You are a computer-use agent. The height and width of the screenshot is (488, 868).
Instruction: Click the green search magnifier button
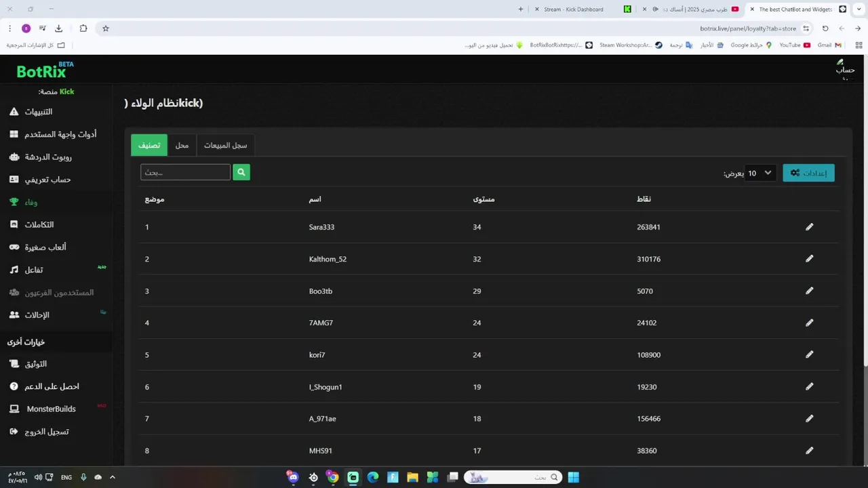[241, 172]
